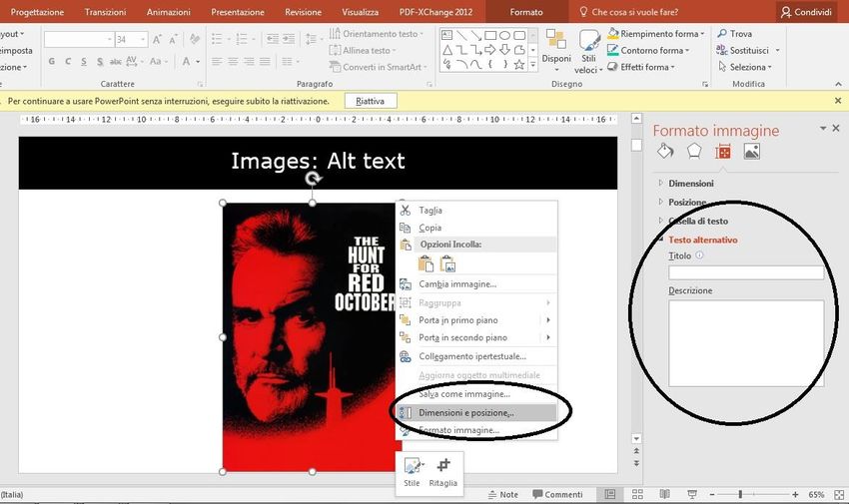Click the increase font size icon

157,40
